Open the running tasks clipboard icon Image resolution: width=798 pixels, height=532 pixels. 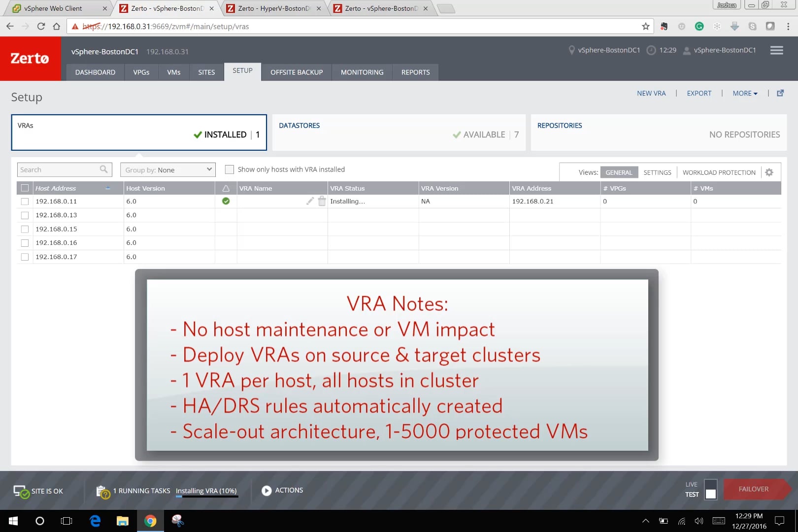[x=102, y=491]
